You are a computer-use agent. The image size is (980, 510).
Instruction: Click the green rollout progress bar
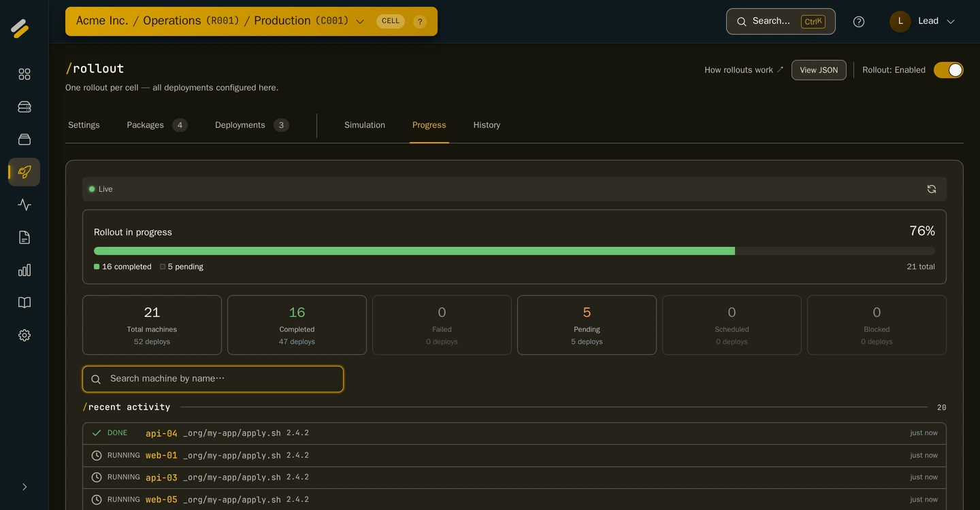point(414,251)
